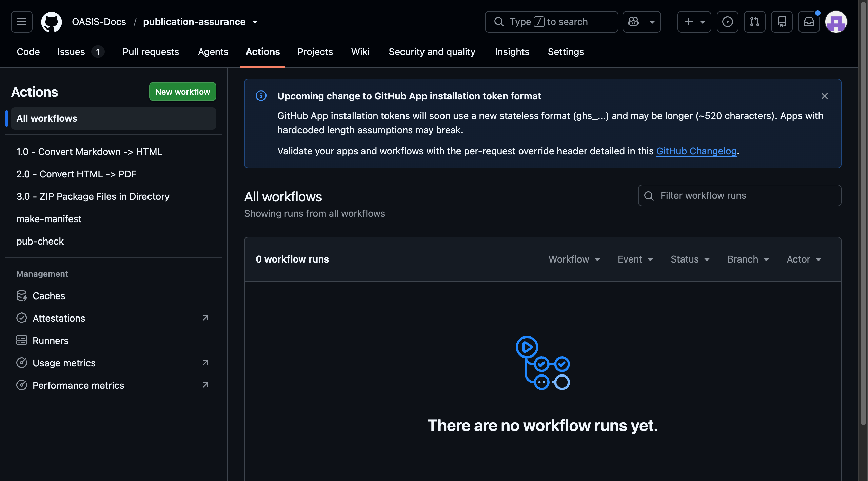Open the hamburger navigation menu

pyautogui.click(x=22, y=22)
